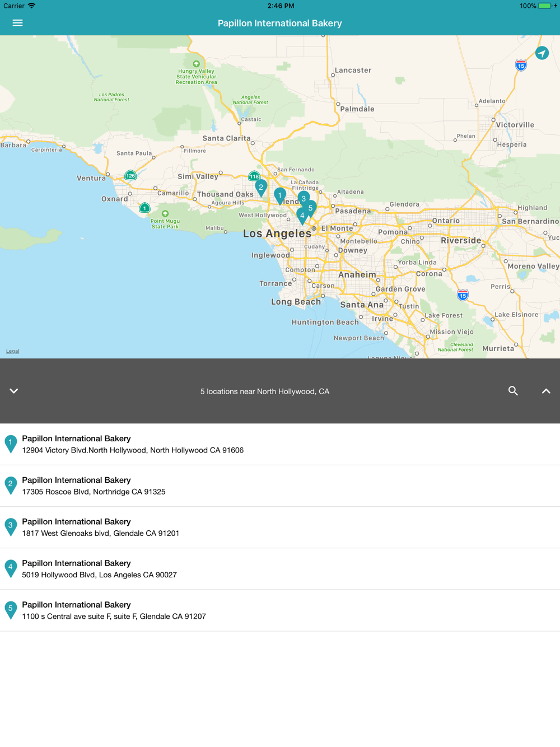Open the hamburger menu
The height and width of the screenshot is (747, 560).
tap(17, 23)
